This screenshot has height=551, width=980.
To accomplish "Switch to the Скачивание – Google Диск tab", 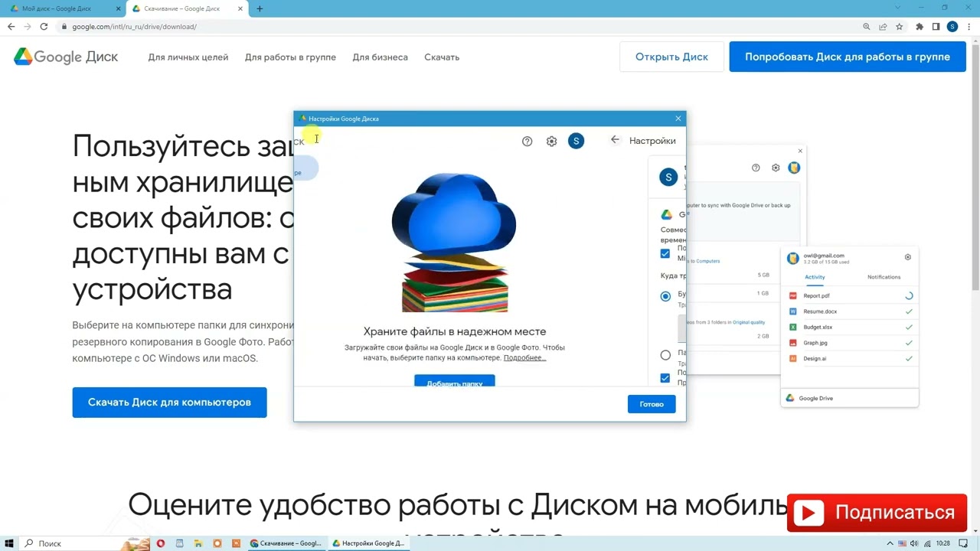I will point(188,8).
